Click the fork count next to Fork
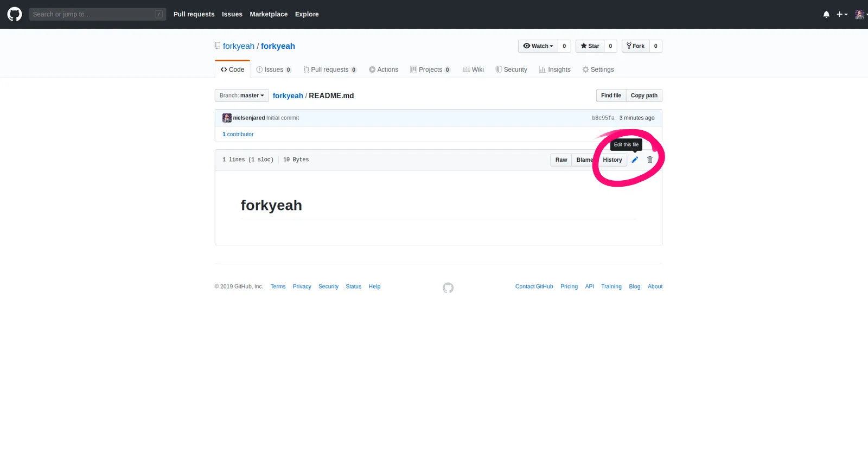Viewport: 868px width, 457px height. pos(656,46)
